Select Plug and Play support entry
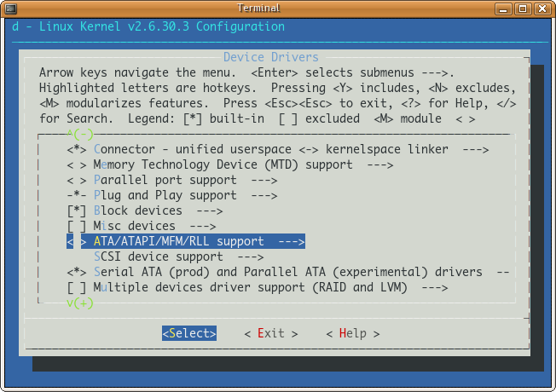Screen dimensions: 556x392 click(x=172, y=196)
